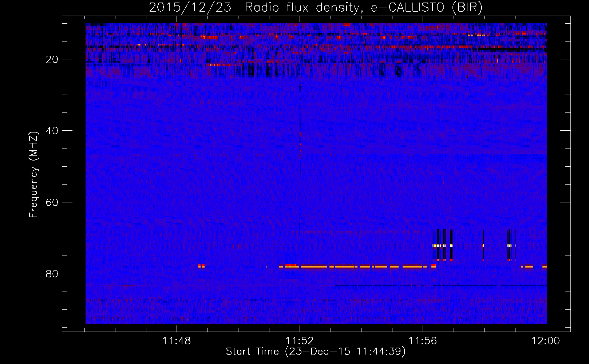Click the 'Frequency (MHZ)' axis label
589x364 pixels.
coord(33,175)
